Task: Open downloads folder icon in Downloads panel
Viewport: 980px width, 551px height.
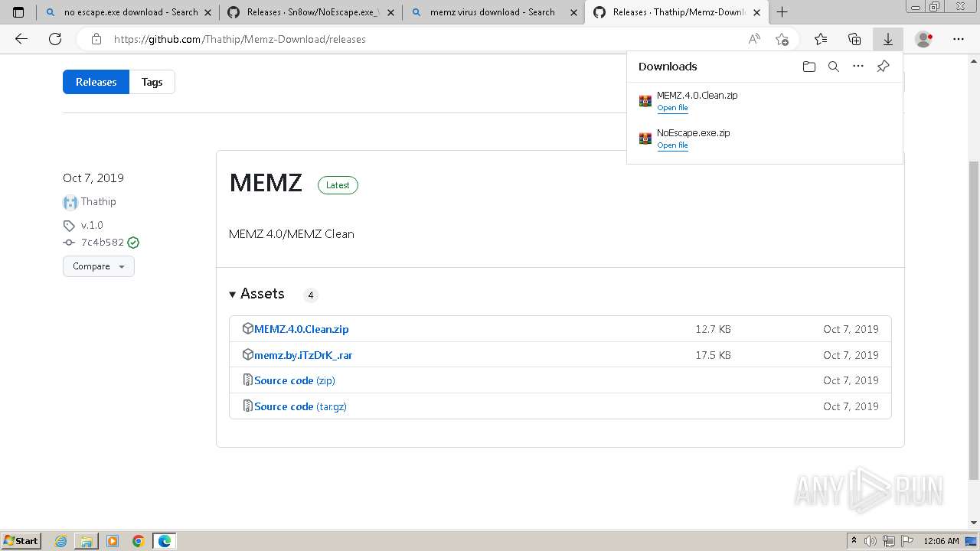Action: (809, 67)
